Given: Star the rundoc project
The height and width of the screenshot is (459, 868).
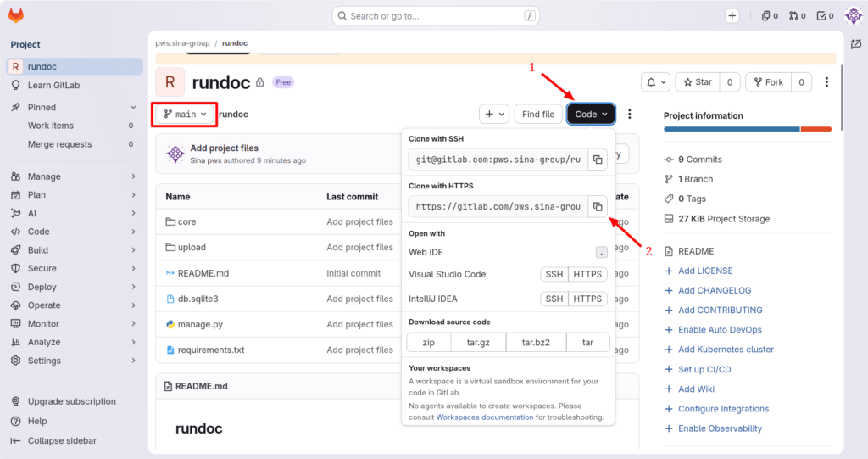Looking at the screenshot, I should pyautogui.click(x=698, y=82).
